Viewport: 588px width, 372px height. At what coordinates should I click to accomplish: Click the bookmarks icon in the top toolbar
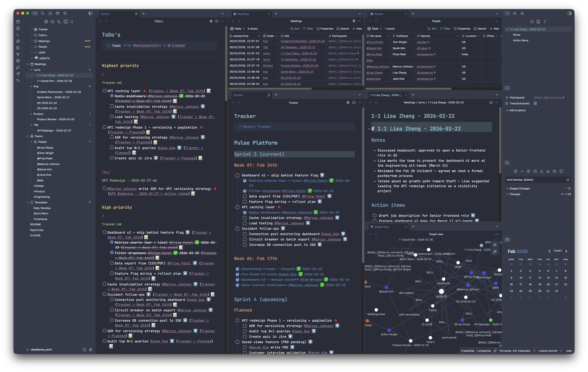(x=50, y=13)
